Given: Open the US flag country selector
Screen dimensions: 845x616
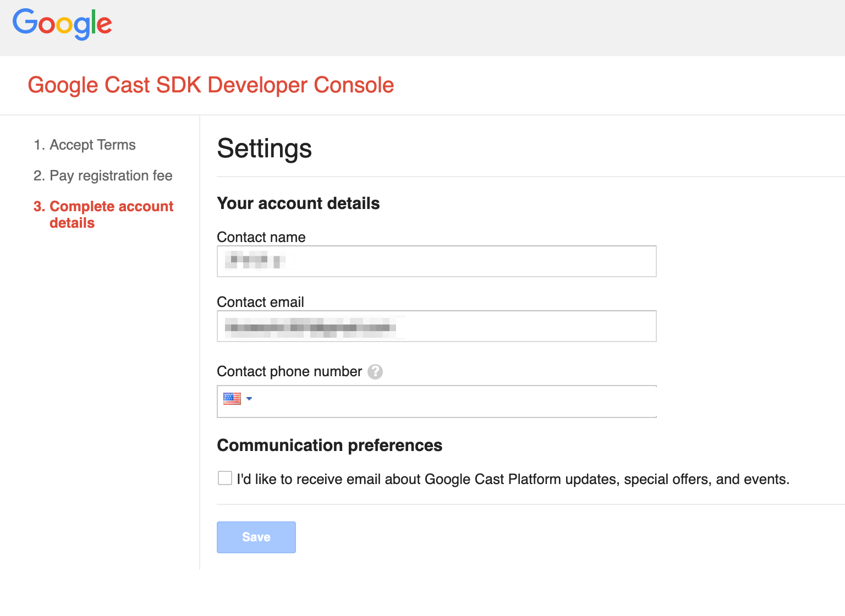Looking at the screenshot, I should 238,399.
